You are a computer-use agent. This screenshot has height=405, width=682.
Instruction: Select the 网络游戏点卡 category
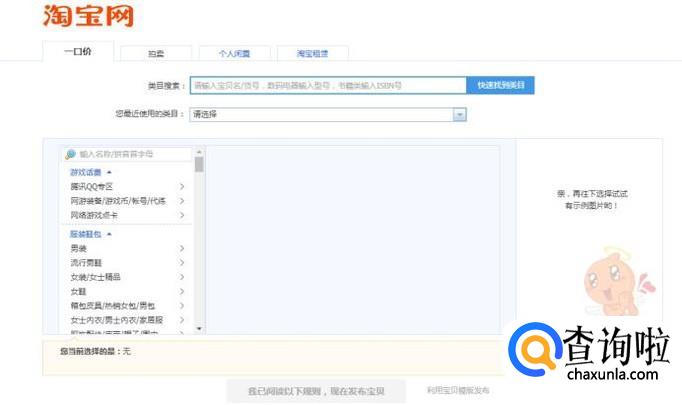coord(94,215)
